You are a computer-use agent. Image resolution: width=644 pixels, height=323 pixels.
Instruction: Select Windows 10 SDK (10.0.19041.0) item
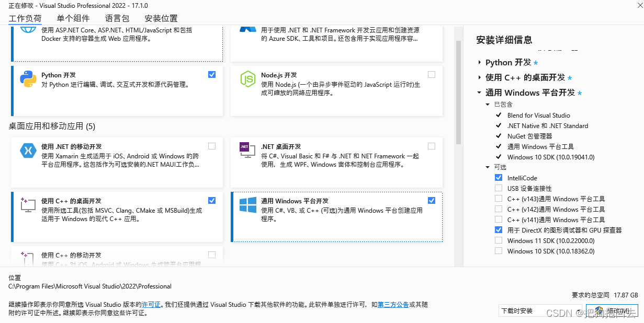(551, 157)
